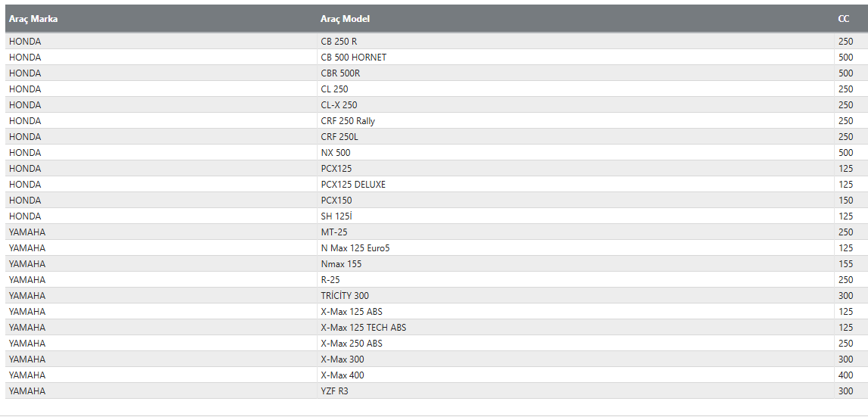Click the CC column header

pyautogui.click(x=844, y=19)
